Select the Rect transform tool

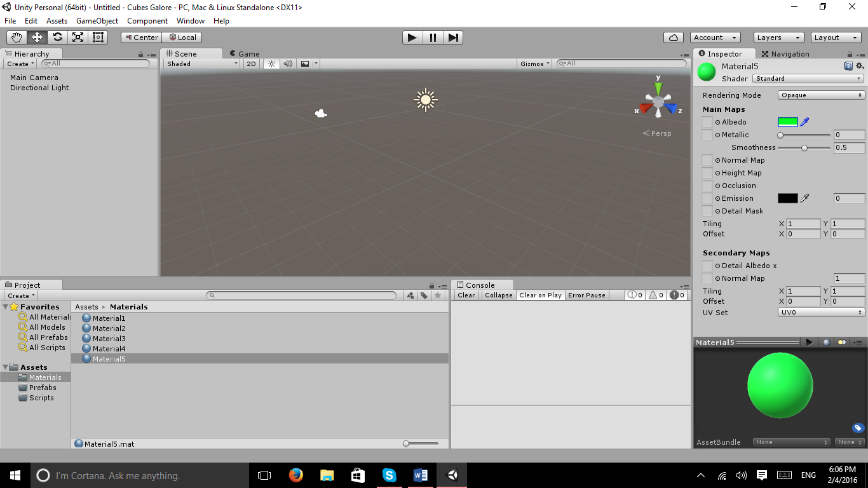[x=98, y=37]
